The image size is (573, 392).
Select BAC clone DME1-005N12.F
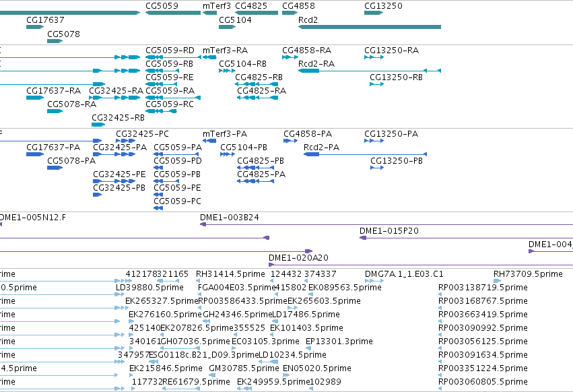1,224
